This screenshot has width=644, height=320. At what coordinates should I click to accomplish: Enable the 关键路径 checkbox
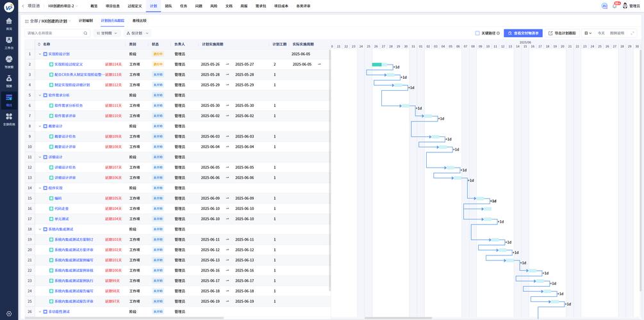point(477,33)
